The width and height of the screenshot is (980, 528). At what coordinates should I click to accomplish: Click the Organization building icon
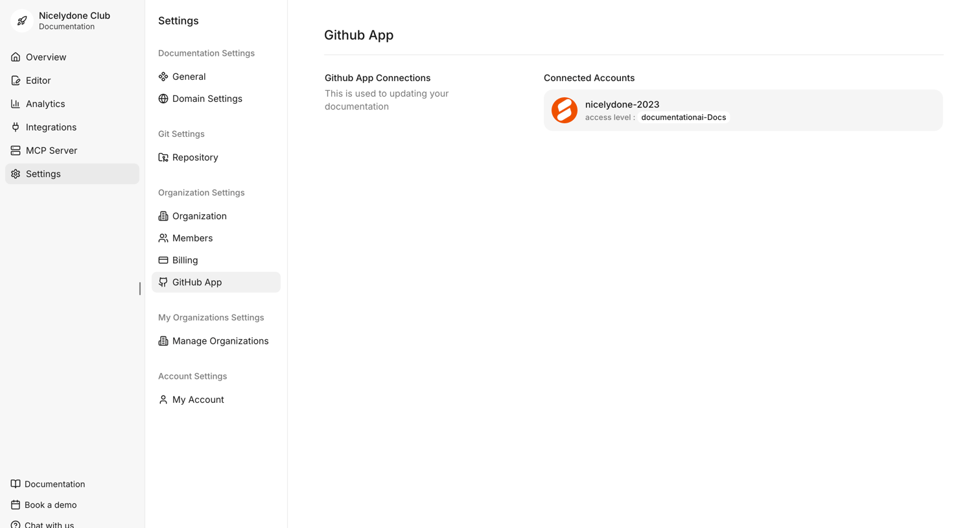(163, 216)
